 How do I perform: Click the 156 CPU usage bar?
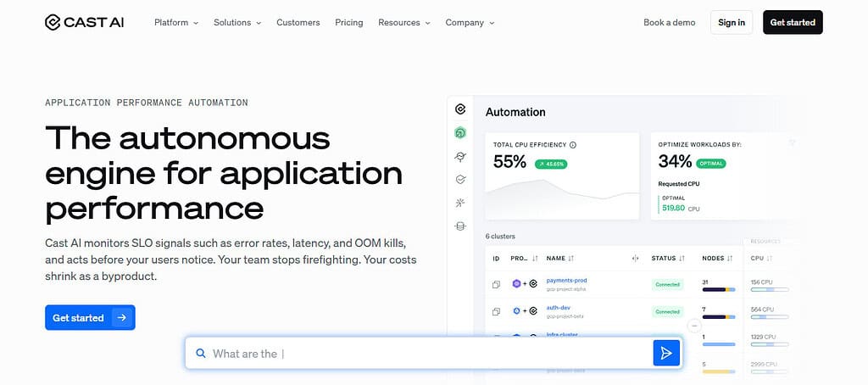pyautogui.click(x=770, y=290)
